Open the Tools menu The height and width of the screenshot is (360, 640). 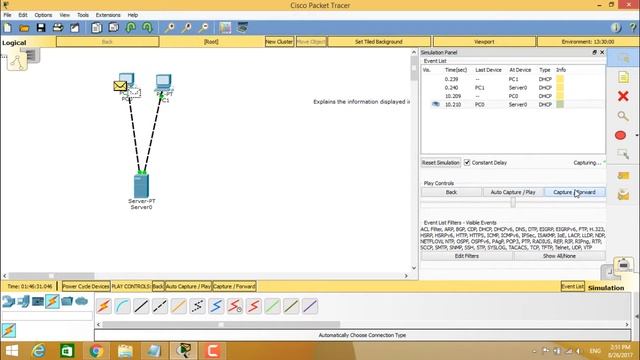(x=83, y=15)
